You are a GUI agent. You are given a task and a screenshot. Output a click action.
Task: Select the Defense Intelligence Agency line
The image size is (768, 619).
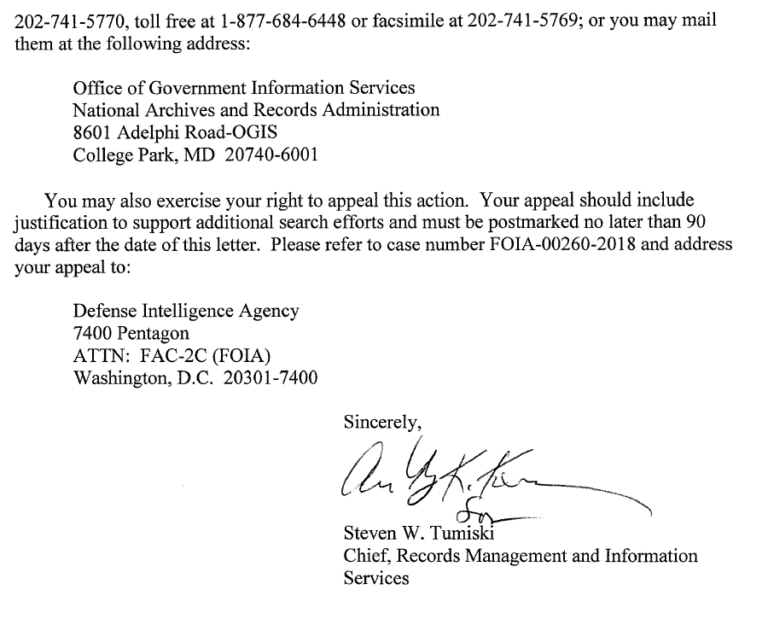coord(186,311)
